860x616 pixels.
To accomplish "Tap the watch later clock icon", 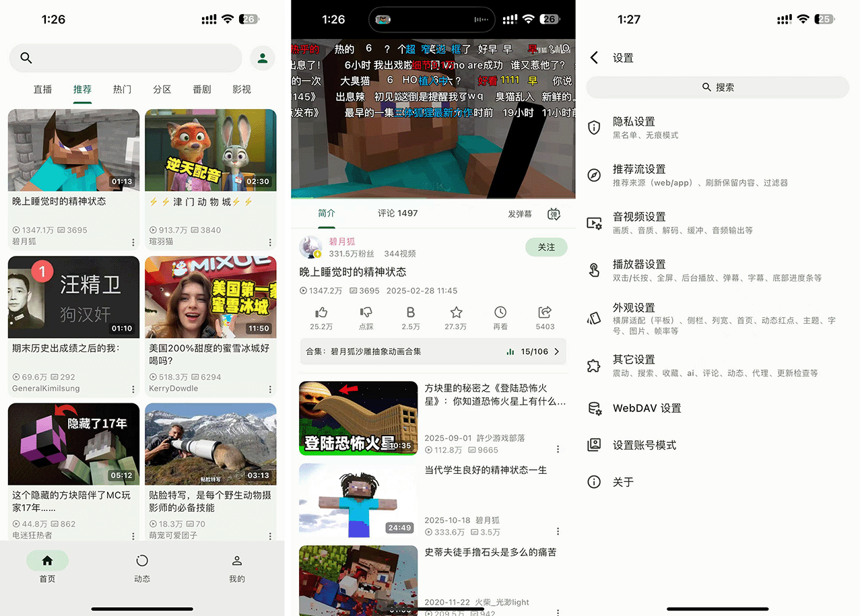I will [500, 312].
